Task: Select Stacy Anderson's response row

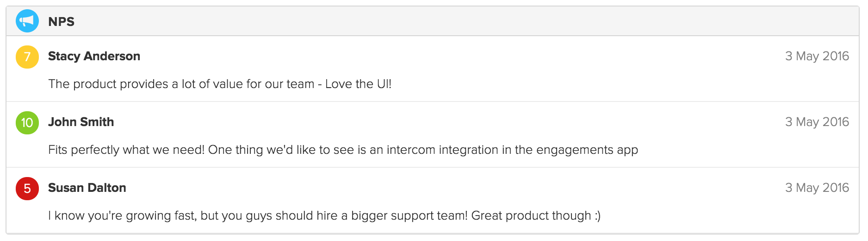Action: 433,69
